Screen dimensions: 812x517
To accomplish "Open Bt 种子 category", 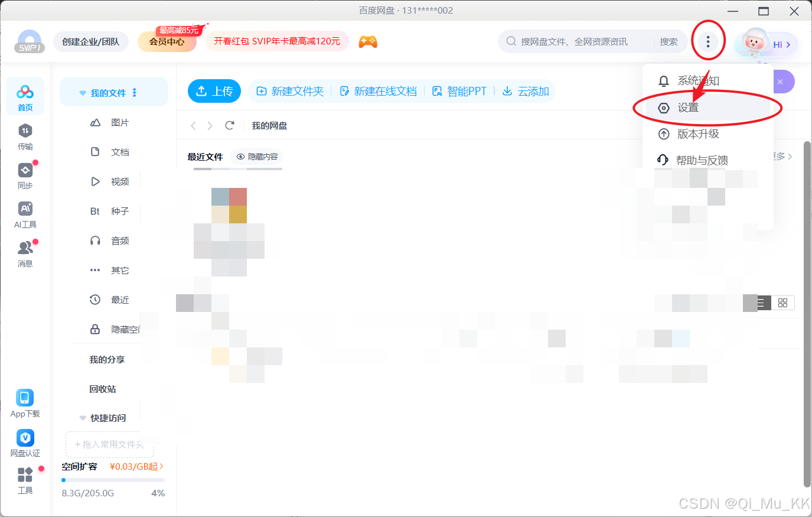I will point(109,211).
